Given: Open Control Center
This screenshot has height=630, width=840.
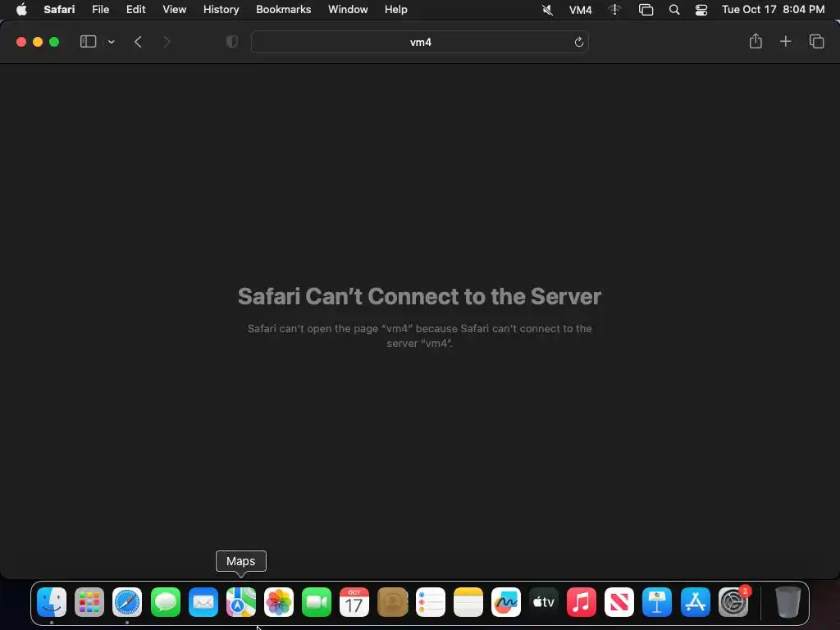Looking at the screenshot, I should pos(701,10).
